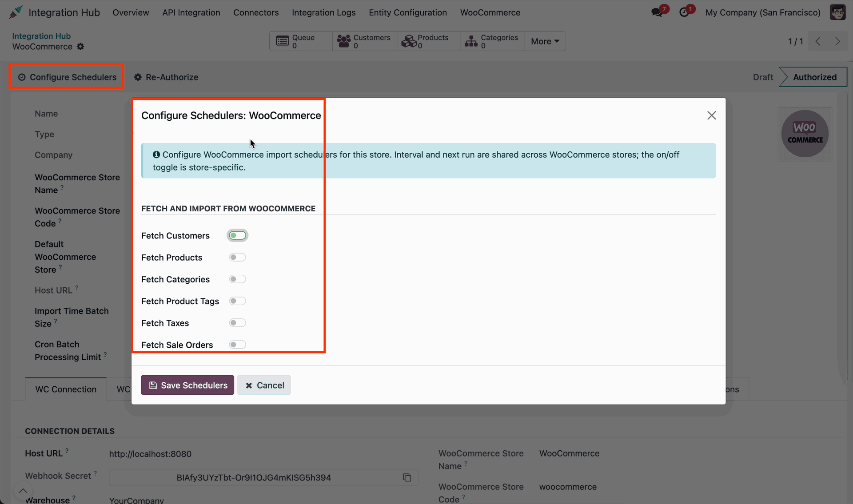Open the Products stat button

coord(428,41)
